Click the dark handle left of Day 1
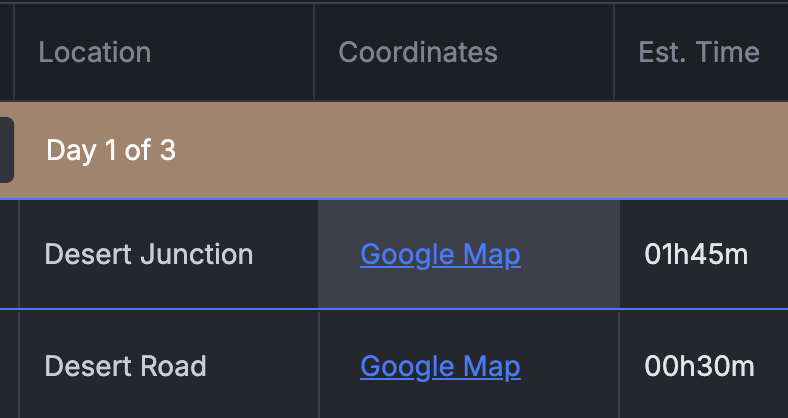 coord(7,150)
